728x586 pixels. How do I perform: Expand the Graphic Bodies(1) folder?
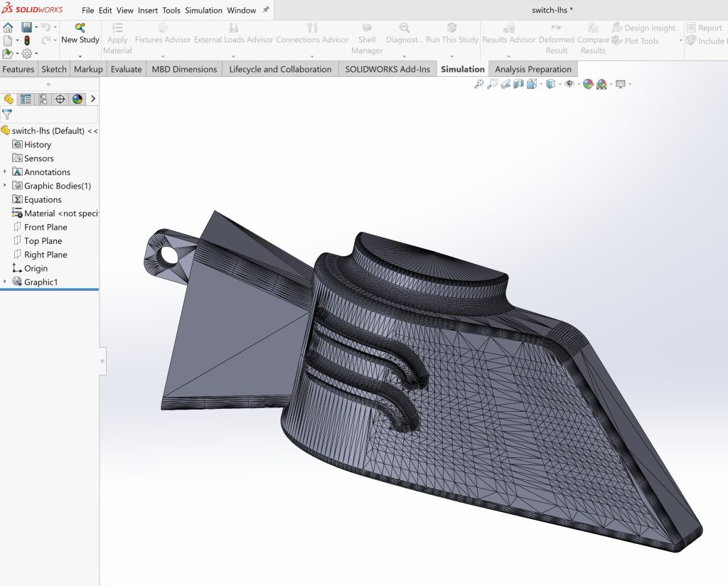5,186
